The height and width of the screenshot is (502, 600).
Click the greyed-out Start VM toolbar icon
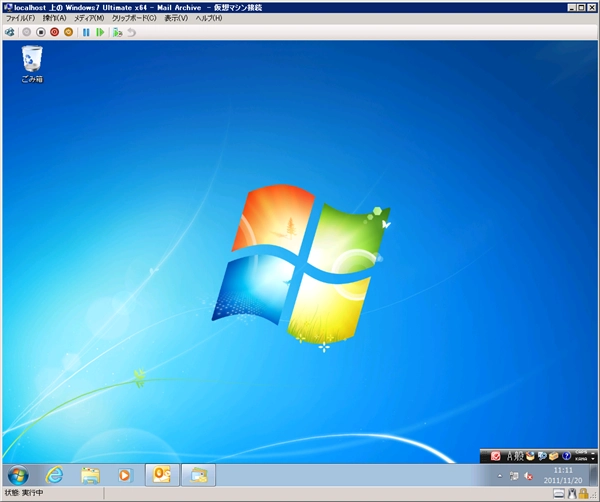(x=26, y=33)
